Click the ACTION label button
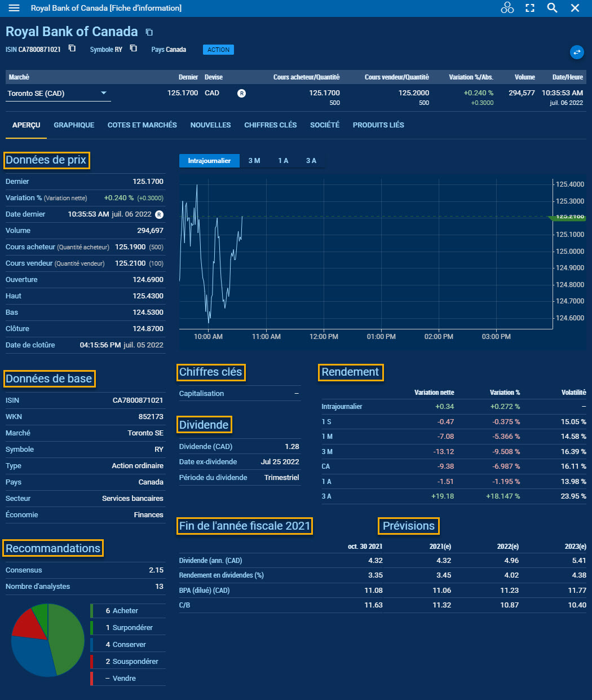This screenshot has width=592, height=700. pos(218,50)
